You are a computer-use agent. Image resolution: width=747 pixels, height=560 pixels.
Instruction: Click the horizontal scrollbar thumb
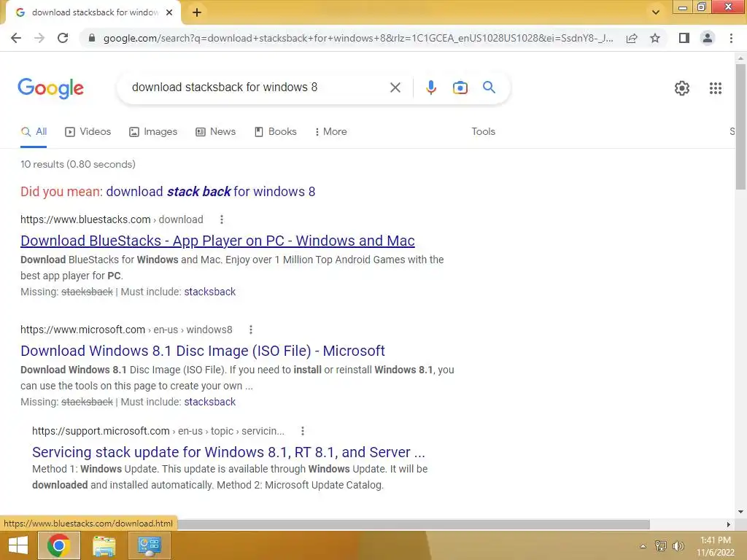tap(414, 524)
